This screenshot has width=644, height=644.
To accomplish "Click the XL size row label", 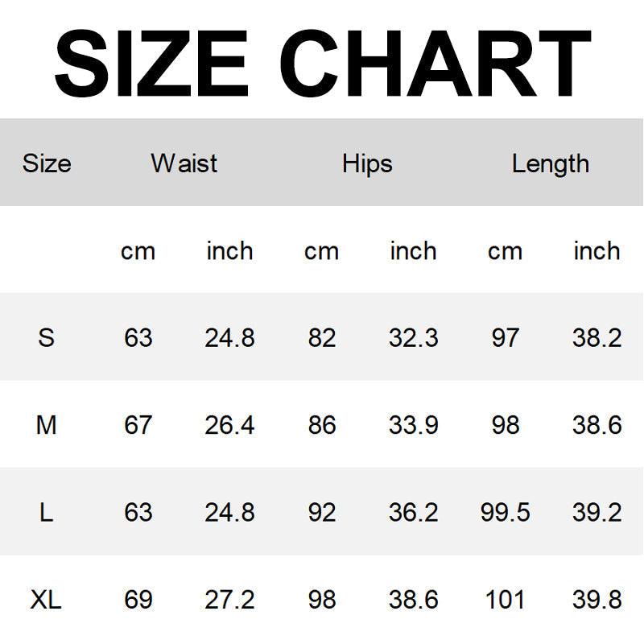I will (47, 599).
